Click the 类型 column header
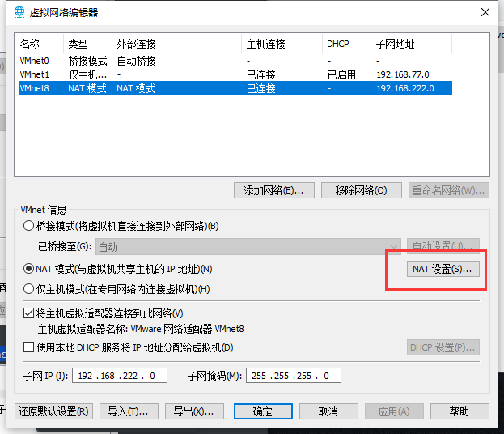The height and width of the screenshot is (434, 504). click(87, 44)
